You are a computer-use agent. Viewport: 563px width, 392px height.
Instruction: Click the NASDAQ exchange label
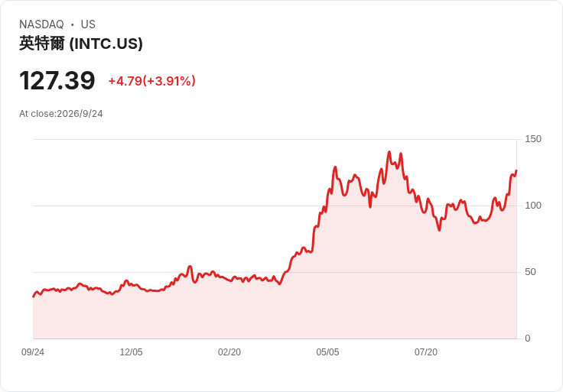point(41,24)
